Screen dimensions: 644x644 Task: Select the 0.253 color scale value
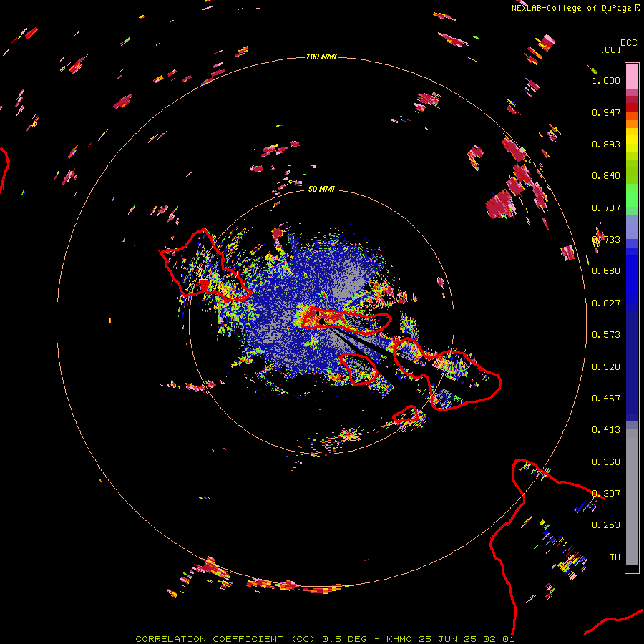click(606, 525)
